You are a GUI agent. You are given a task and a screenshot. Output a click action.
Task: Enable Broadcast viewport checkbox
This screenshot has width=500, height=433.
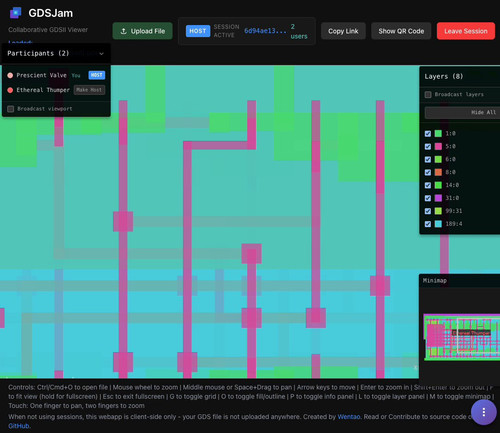(10, 109)
